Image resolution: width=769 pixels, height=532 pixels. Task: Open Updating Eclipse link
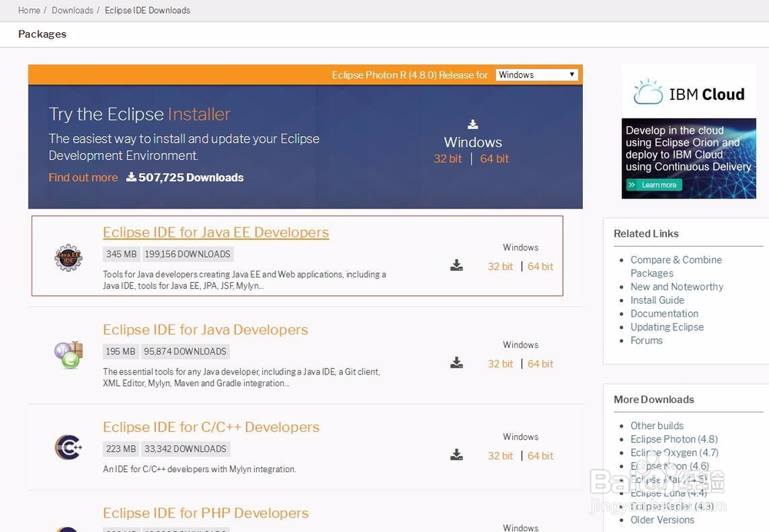click(x=667, y=327)
